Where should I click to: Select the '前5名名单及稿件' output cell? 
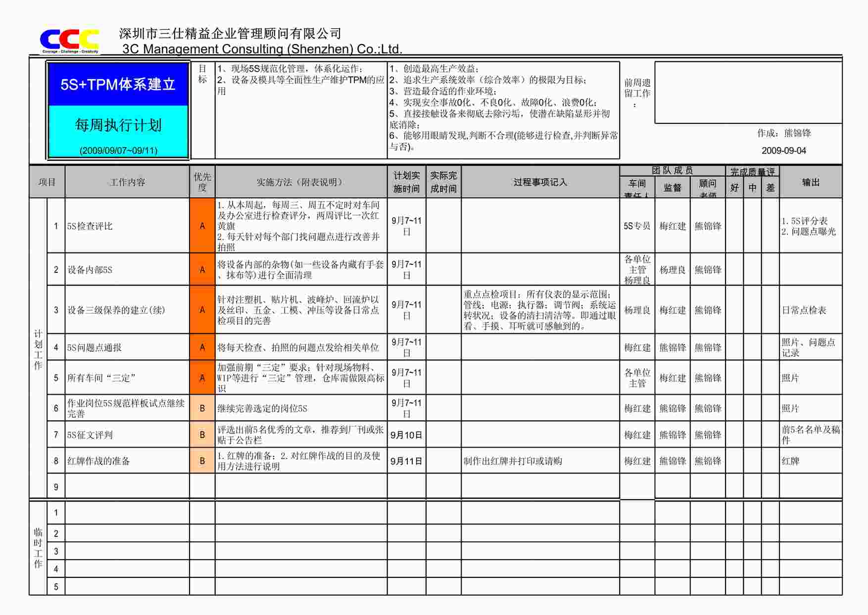tap(811, 435)
